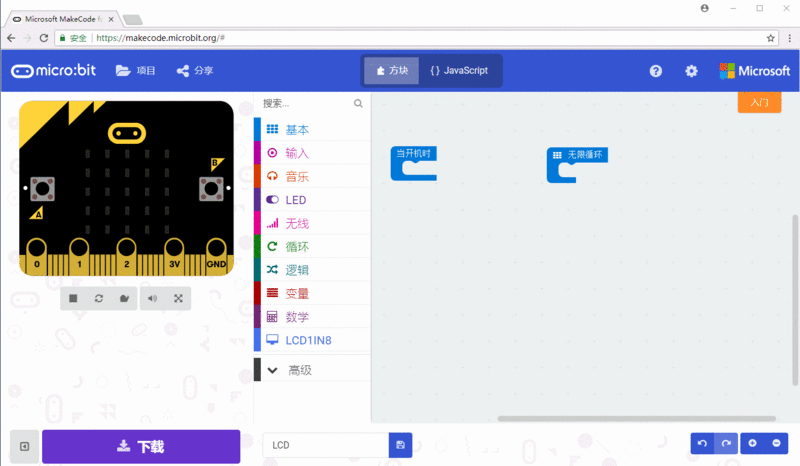Image resolution: width=800 pixels, height=466 pixels.
Task: Collapse the simulator side panel
Action: click(x=24, y=447)
